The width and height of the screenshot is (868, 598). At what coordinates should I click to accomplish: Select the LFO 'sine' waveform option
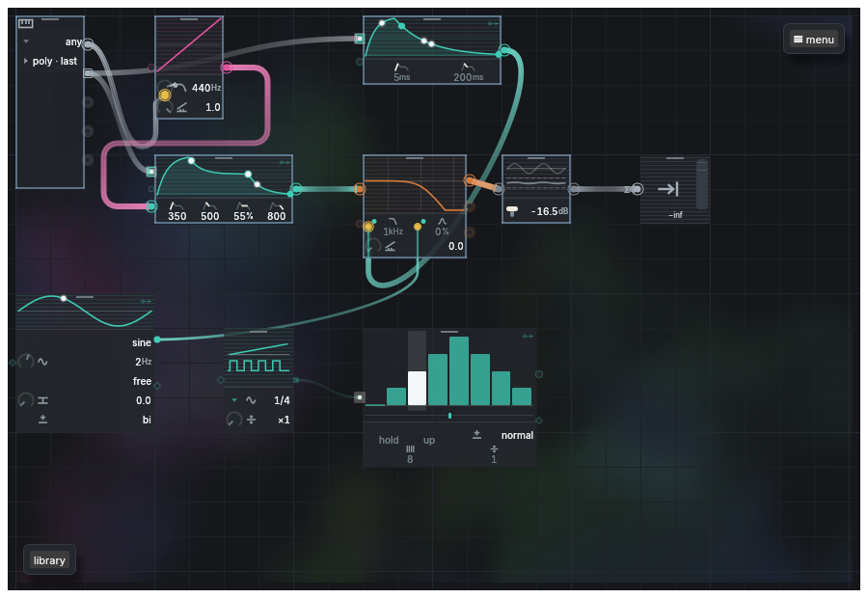[142, 342]
